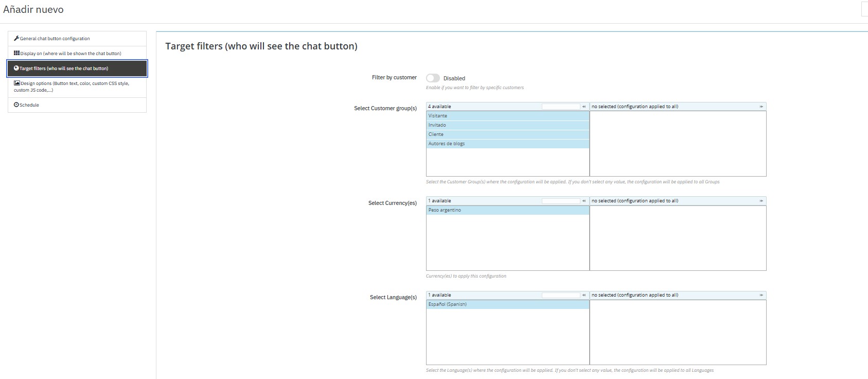The height and width of the screenshot is (379, 868).
Task: Click the grid icon beside Display on
Action: [16, 53]
